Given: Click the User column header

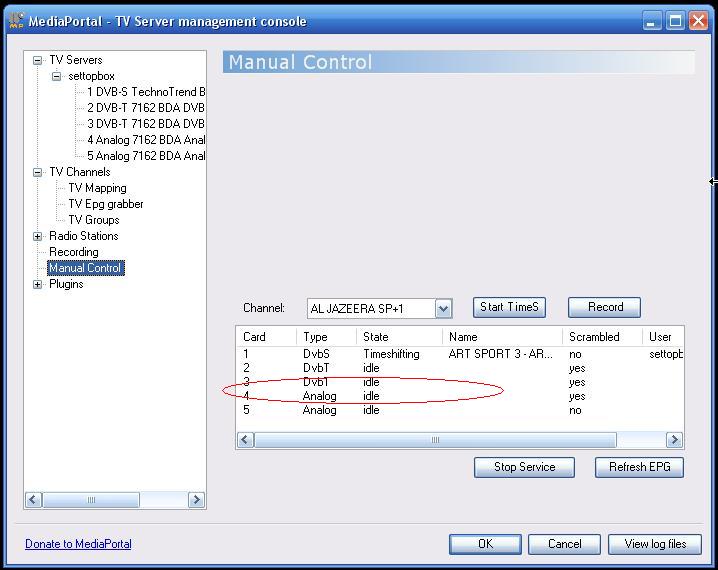Looking at the screenshot, I should (x=663, y=337).
